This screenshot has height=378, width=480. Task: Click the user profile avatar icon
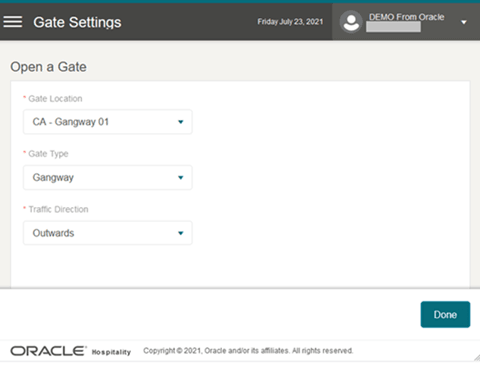click(x=351, y=22)
